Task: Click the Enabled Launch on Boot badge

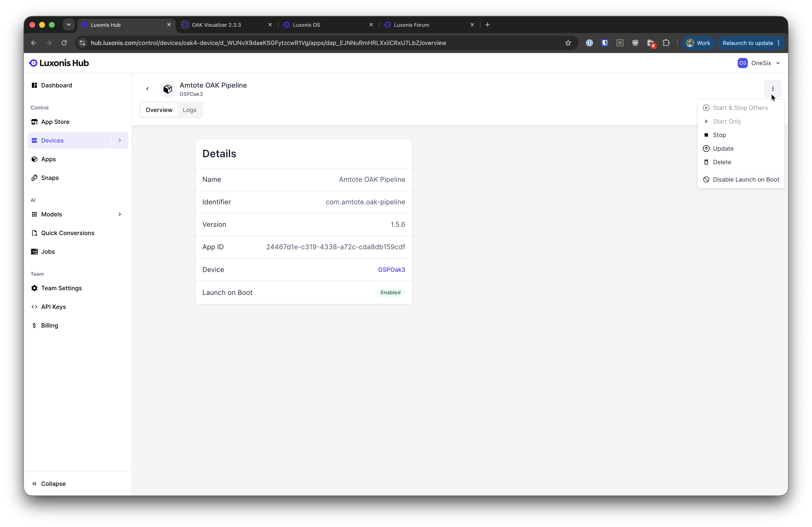Action: coord(390,293)
